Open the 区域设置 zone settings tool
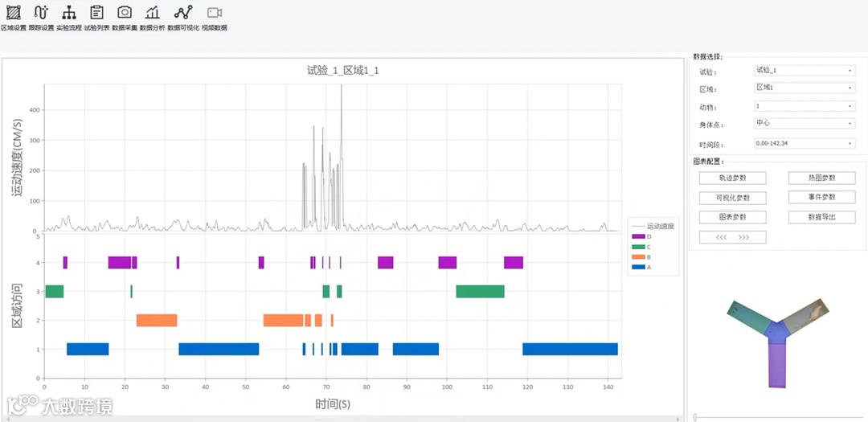This screenshot has width=868, height=422. [x=14, y=18]
